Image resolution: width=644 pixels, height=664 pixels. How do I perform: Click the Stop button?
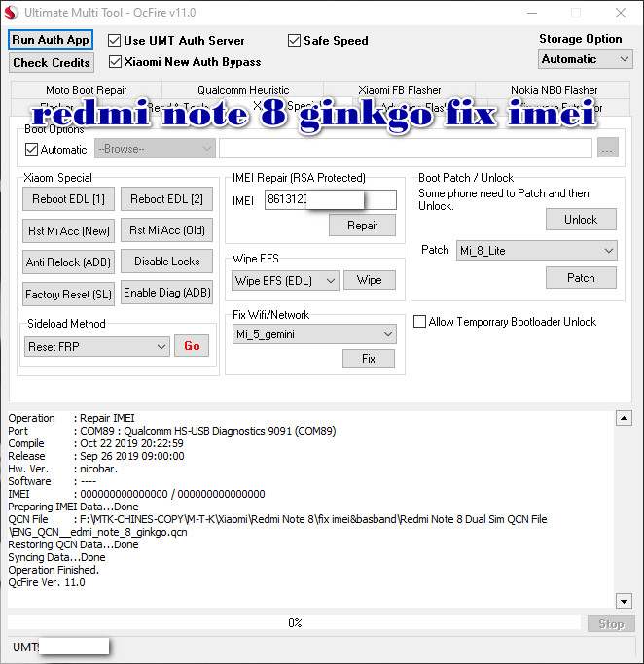click(x=611, y=624)
